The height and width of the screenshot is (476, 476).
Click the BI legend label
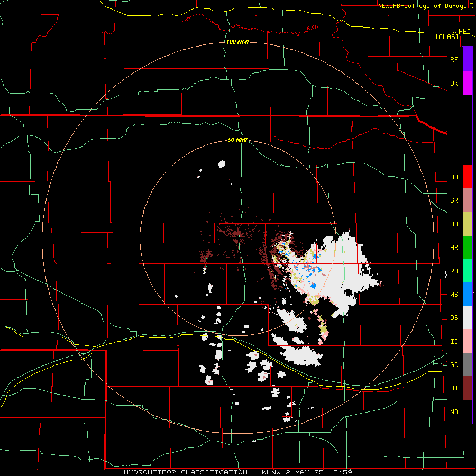point(454,388)
